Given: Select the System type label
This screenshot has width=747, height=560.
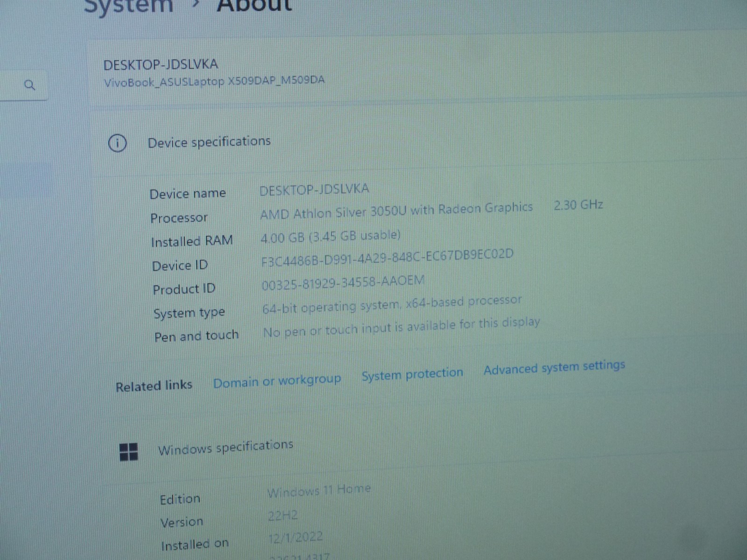Looking at the screenshot, I should [x=189, y=313].
